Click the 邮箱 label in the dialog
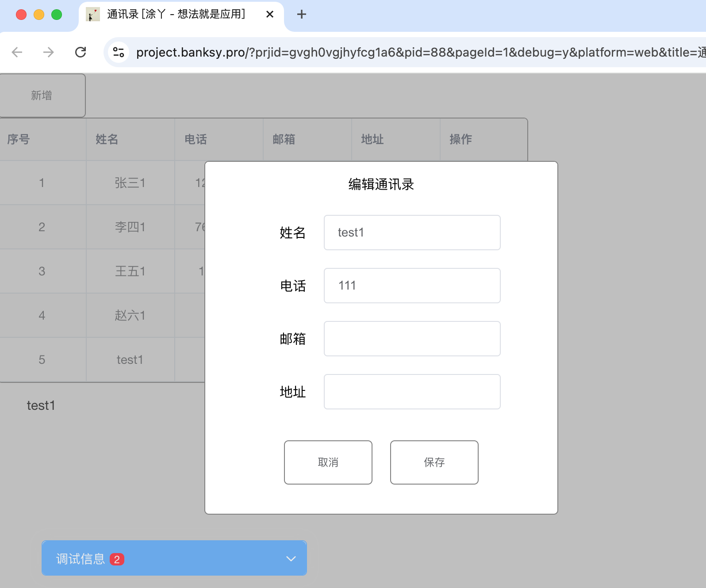Image resolution: width=706 pixels, height=588 pixels. pos(293,339)
